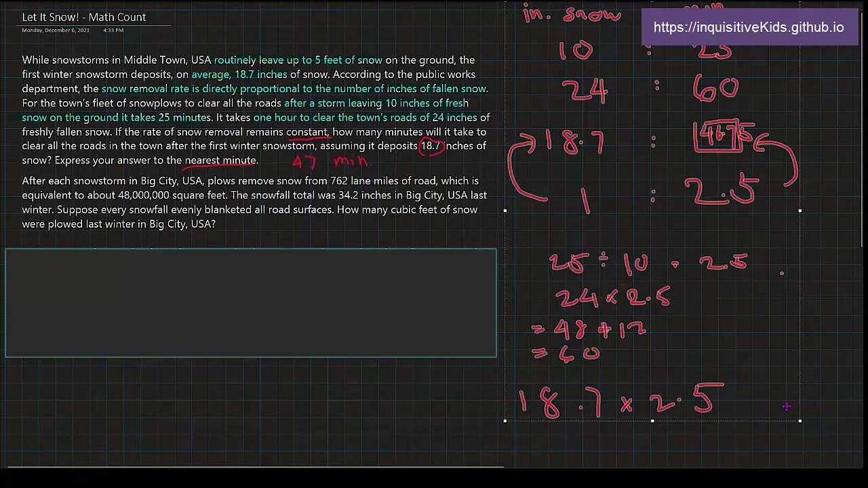The width and height of the screenshot is (868, 488).
Task: Click the phrase "snow removal rate is directly proportional"
Action: tap(201, 89)
